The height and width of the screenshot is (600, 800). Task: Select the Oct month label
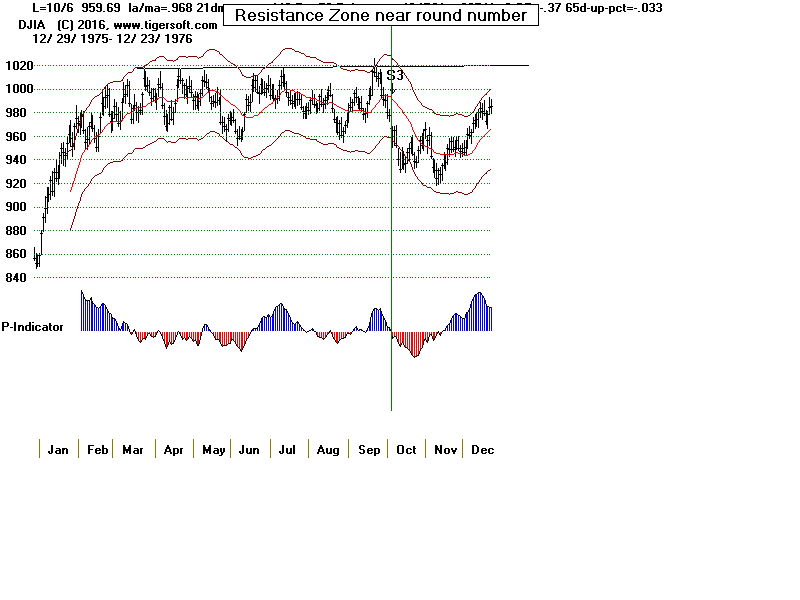406,450
